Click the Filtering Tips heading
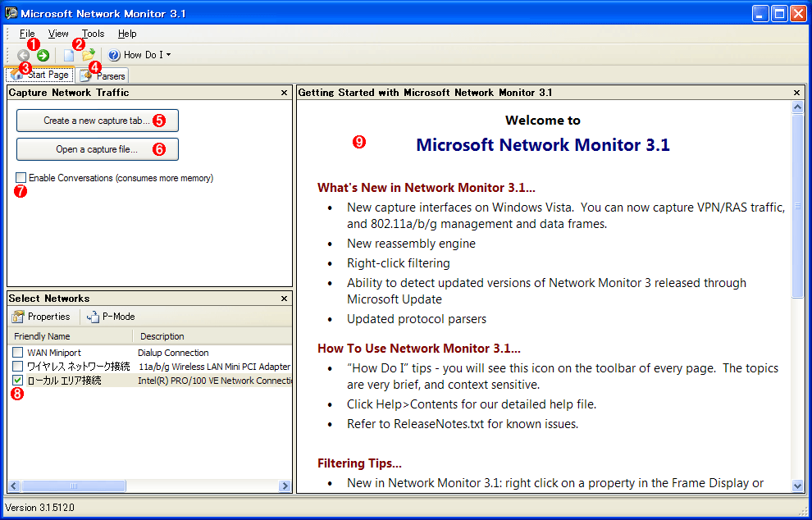 coord(359,463)
